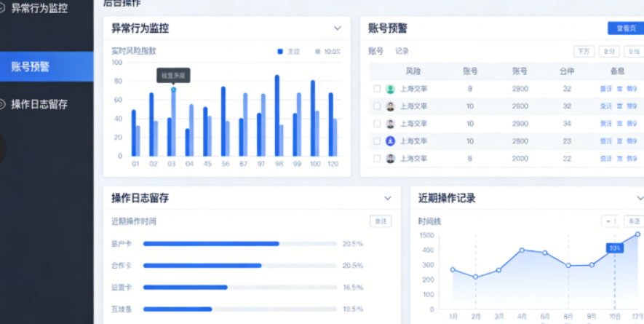This screenshot has width=644, height=324.
Task: Click the blue avatar in the fourth table row
Action: coord(390,141)
